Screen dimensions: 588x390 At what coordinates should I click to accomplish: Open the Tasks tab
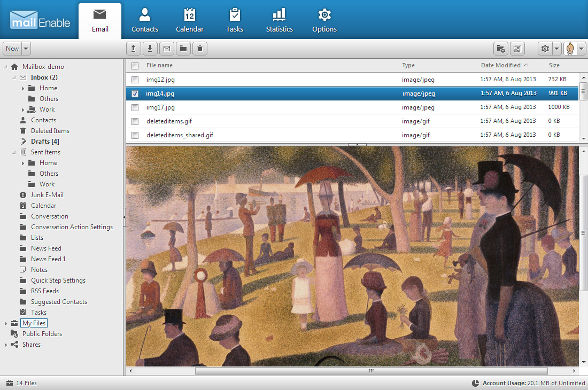pyautogui.click(x=235, y=21)
